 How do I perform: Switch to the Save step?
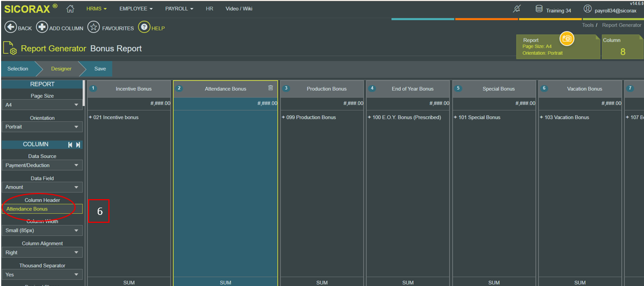point(100,69)
